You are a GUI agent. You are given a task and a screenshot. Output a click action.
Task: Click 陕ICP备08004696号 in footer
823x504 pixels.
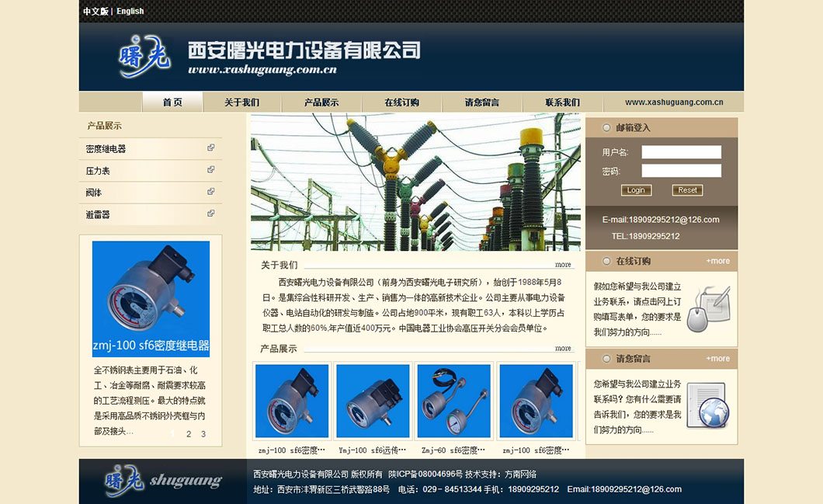tap(425, 474)
